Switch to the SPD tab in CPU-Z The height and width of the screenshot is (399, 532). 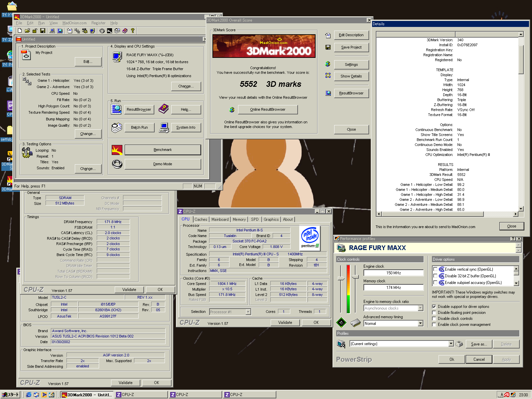255,219
